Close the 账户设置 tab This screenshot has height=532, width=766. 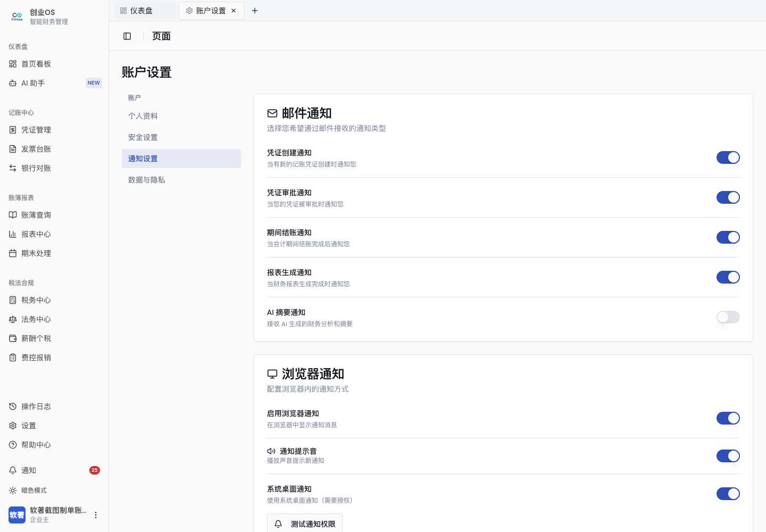tap(234, 11)
